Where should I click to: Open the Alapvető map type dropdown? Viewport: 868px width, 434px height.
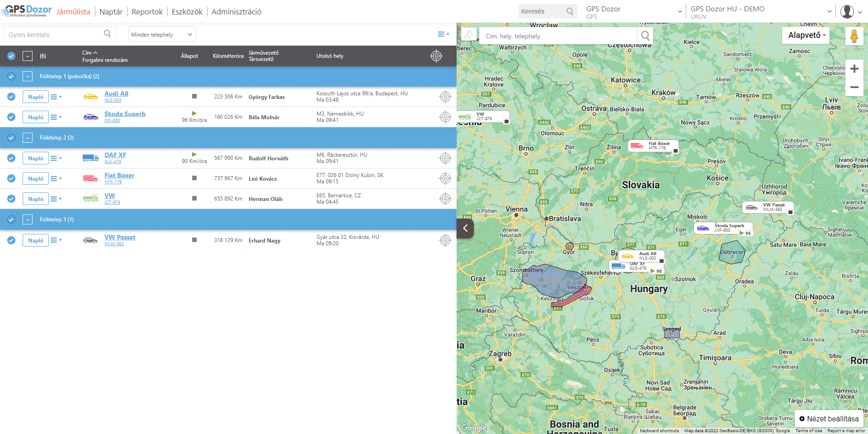806,35
